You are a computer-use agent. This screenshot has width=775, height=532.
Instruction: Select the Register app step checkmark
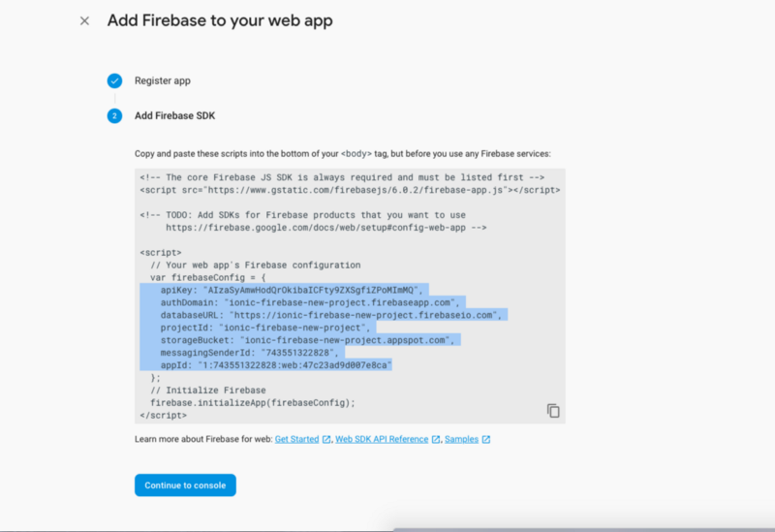(x=114, y=80)
